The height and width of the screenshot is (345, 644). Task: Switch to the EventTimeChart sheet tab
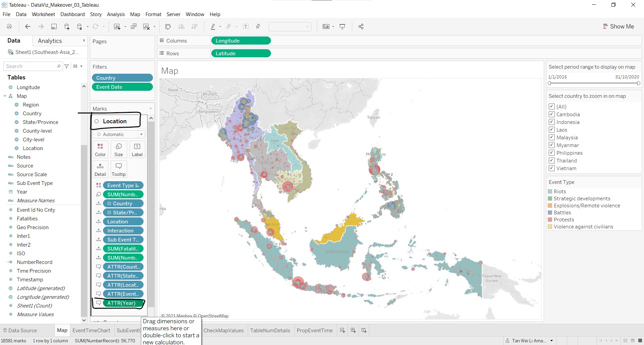coord(91,330)
